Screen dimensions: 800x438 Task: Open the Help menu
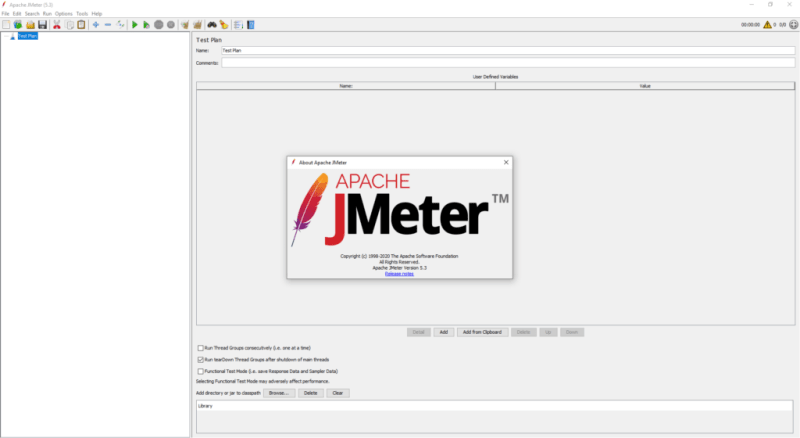pos(97,14)
